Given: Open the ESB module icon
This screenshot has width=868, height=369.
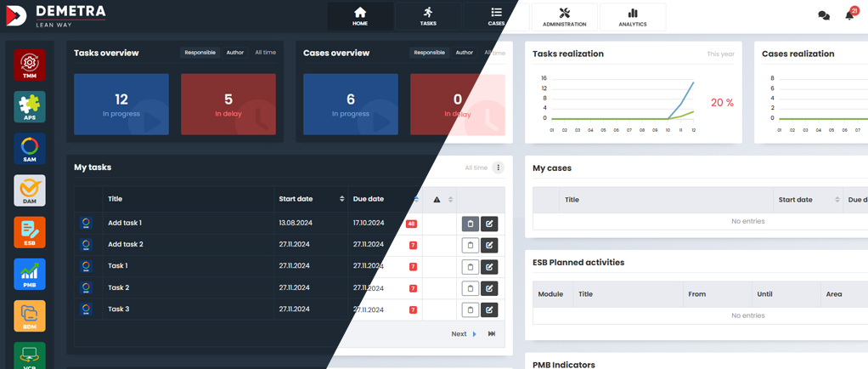Looking at the screenshot, I should coord(30,232).
